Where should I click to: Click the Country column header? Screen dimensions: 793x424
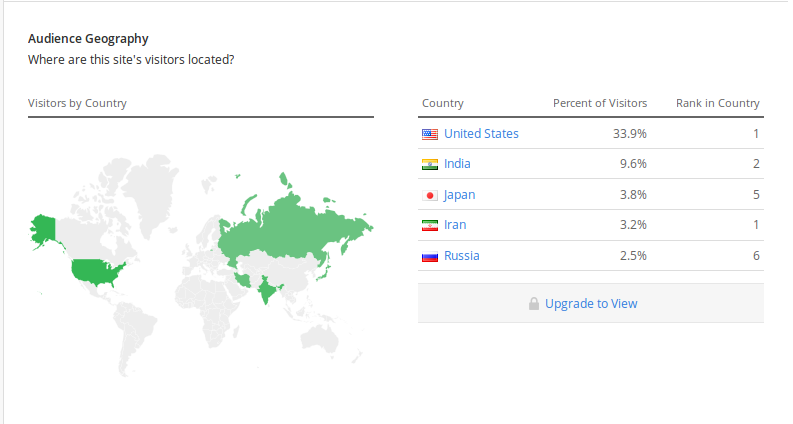(x=443, y=103)
